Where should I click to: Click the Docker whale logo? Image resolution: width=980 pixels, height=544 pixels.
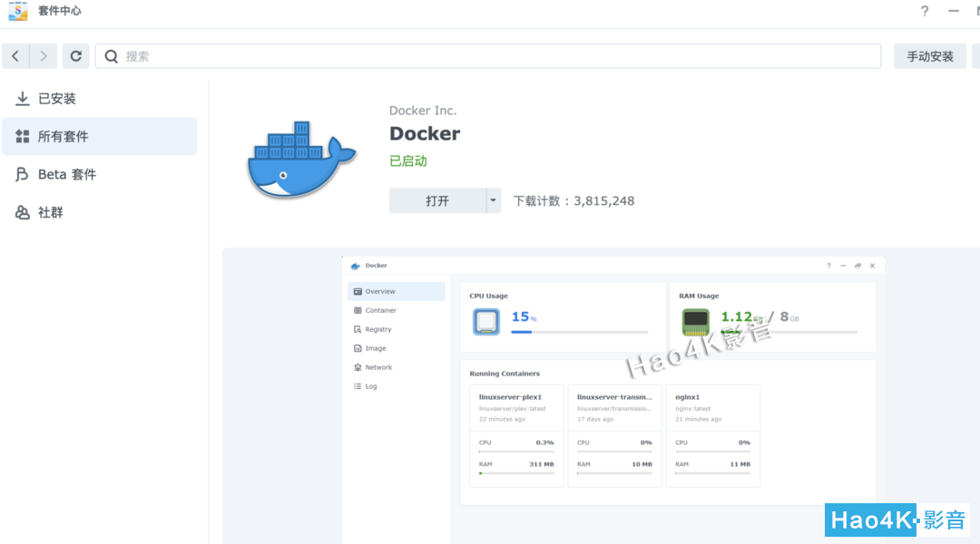[x=301, y=160]
